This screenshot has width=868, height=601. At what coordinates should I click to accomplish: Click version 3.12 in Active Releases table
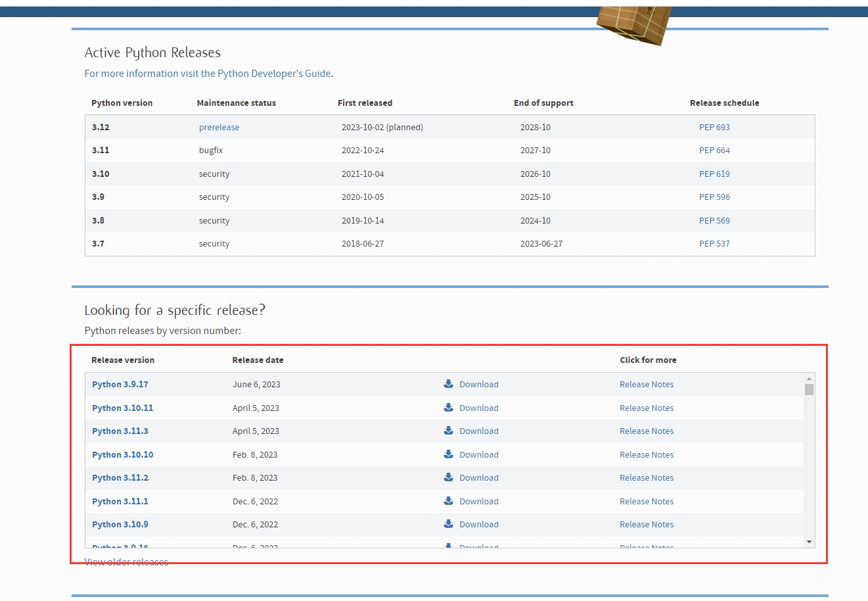(x=101, y=127)
